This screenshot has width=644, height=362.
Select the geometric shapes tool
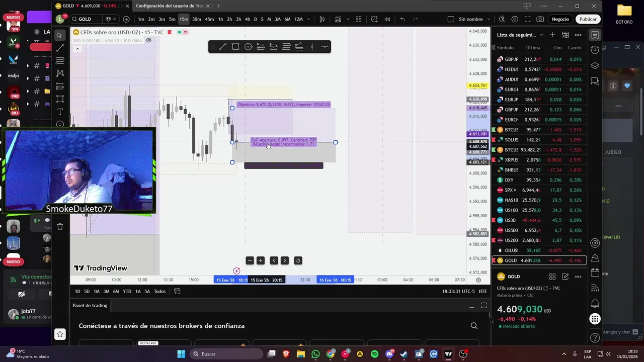60,99
